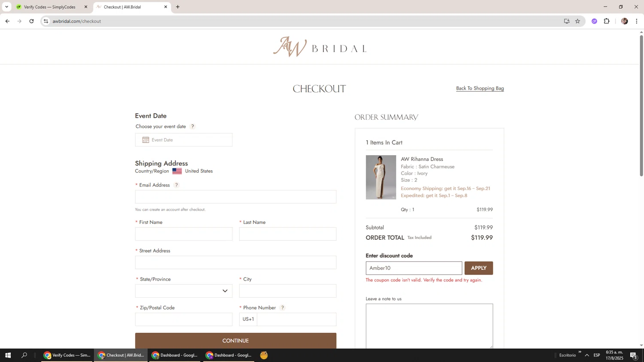Viewport: 644px width, 362px height.
Task: Expand the State/Province dropdown
Action: coord(184,291)
